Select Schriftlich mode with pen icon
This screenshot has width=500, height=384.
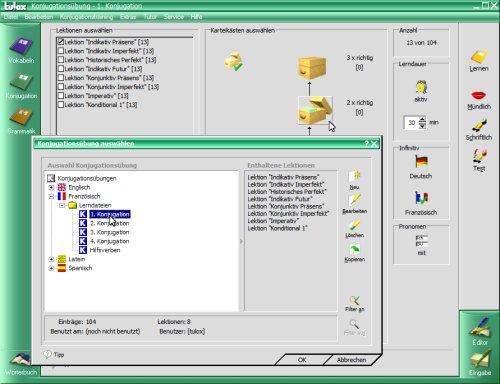(479, 129)
